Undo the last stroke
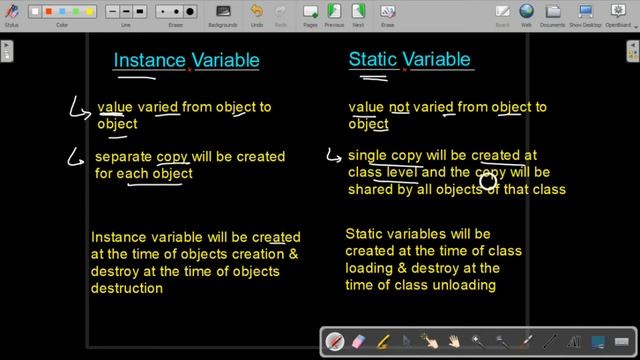 257,15
